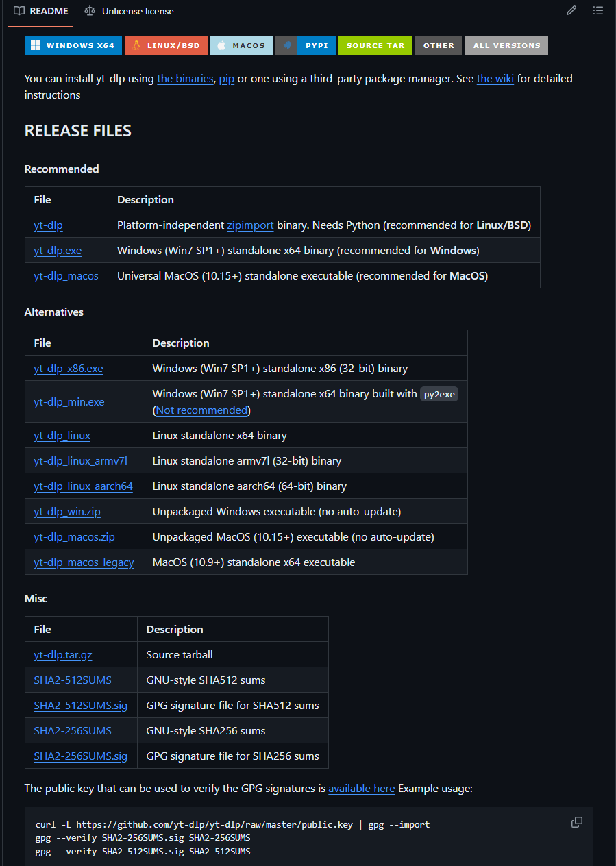This screenshot has width=616, height=866.
Task: Select the Linux/BSD install badge
Action: [166, 45]
